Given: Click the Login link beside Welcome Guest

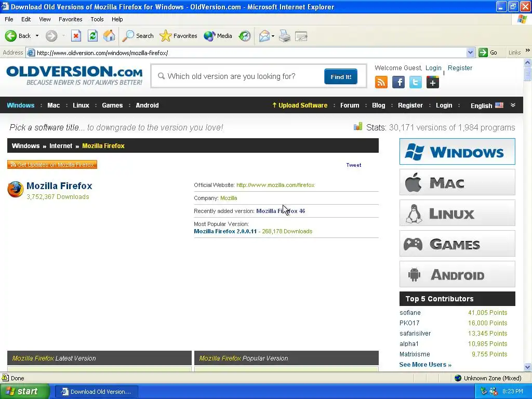Looking at the screenshot, I should point(433,68).
